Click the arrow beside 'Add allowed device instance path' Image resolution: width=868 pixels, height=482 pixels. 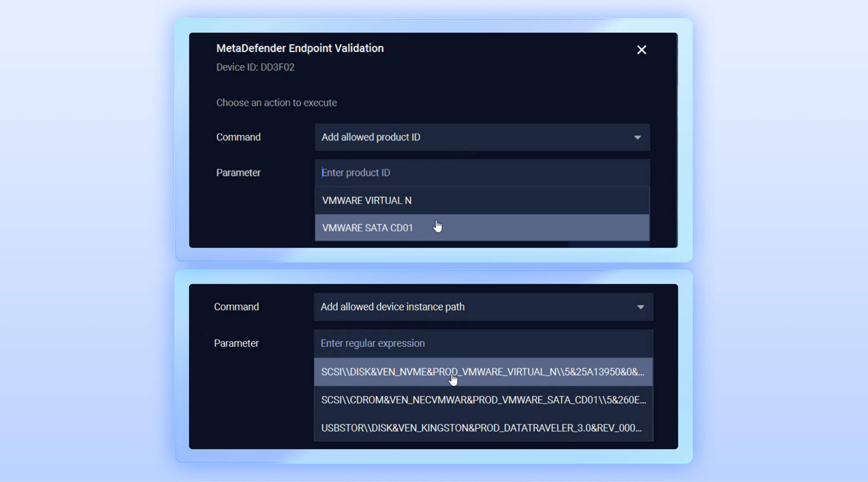tap(640, 307)
